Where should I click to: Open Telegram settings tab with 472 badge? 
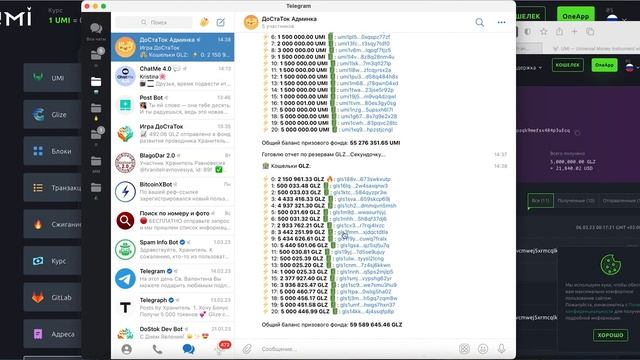click(220, 349)
